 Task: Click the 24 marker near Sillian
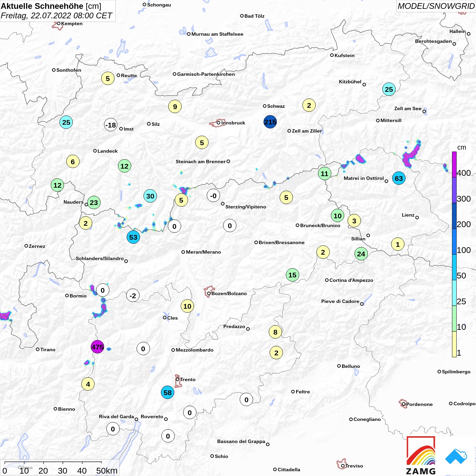click(x=361, y=254)
